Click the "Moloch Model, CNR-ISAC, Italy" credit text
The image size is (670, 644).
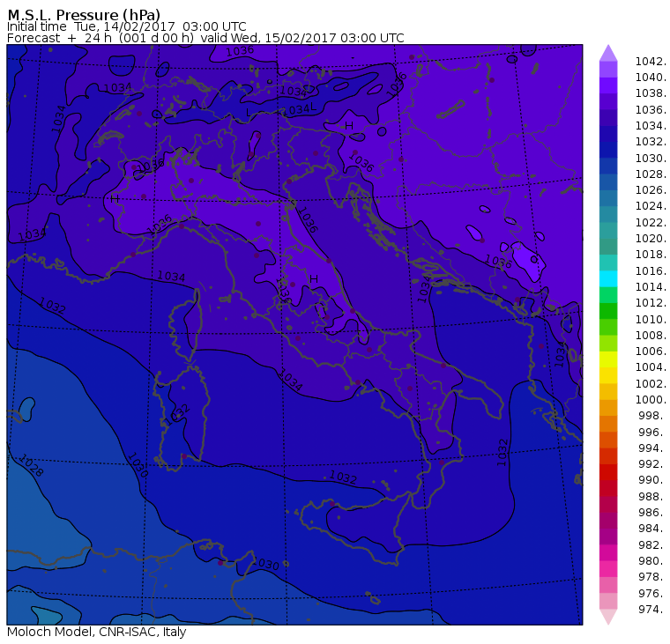click(97, 632)
